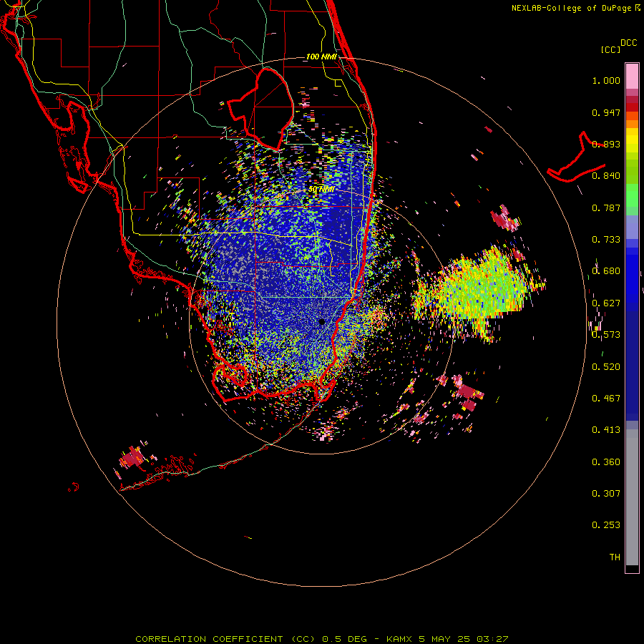Viewport: 644px width, 644px height.
Task: Click the [CC] units label
Action: pos(611,49)
